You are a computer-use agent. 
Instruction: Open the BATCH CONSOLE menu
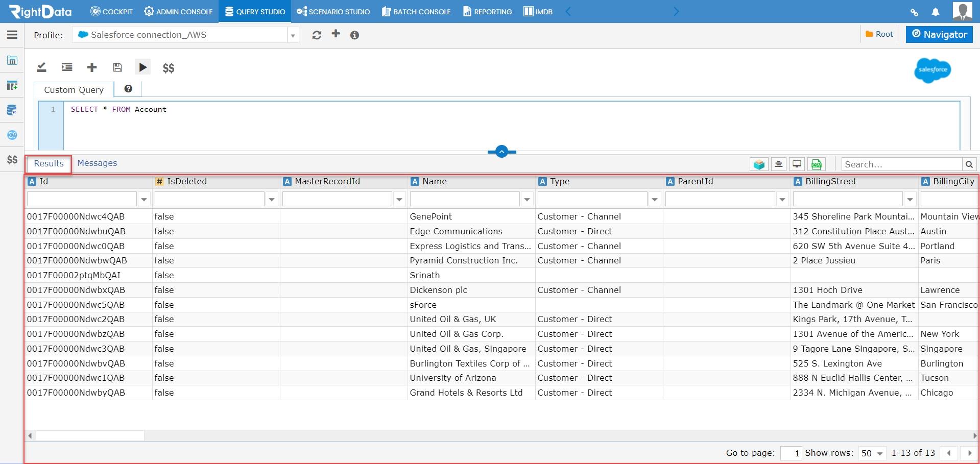pos(416,12)
